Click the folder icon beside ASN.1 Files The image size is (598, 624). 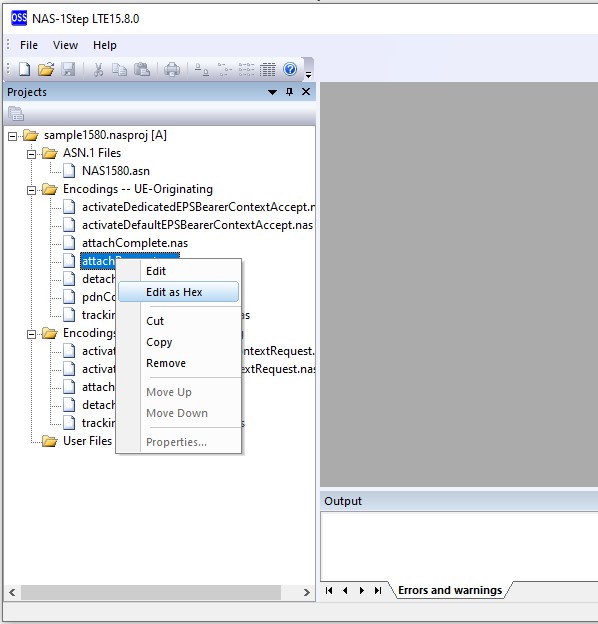click(50, 153)
